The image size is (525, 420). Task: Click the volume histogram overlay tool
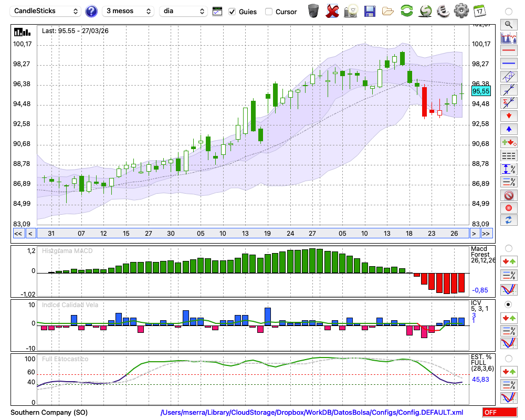(x=509, y=37)
